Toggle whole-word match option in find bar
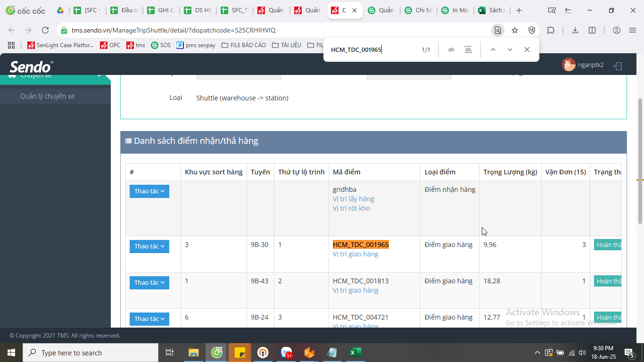The height and width of the screenshot is (362, 644). (468, 49)
